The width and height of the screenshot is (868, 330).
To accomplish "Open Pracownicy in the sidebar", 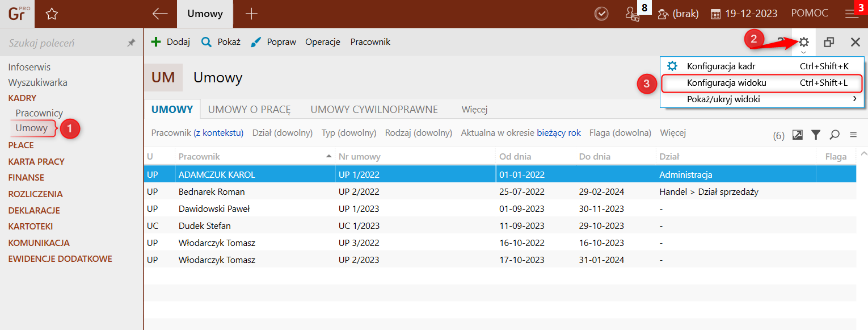I will [x=39, y=113].
